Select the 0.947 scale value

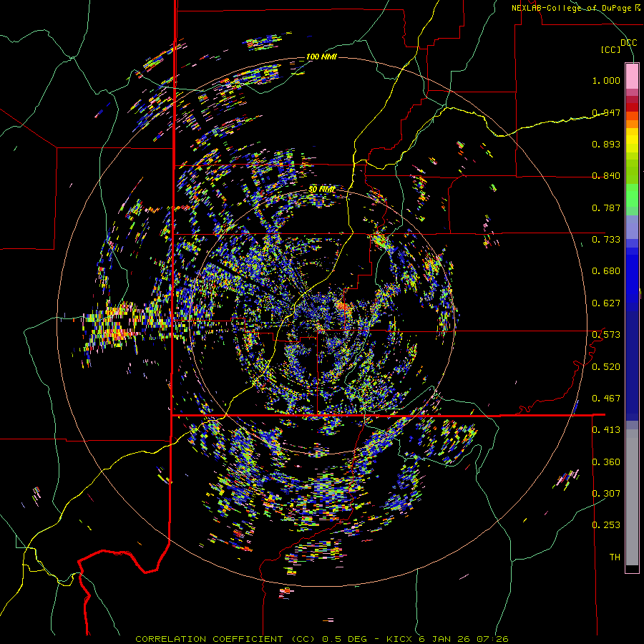pyautogui.click(x=606, y=112)
